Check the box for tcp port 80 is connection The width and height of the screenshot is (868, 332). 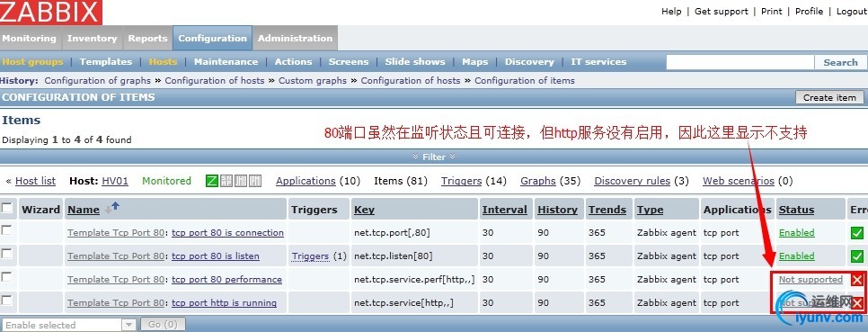(x=6, y=229)
